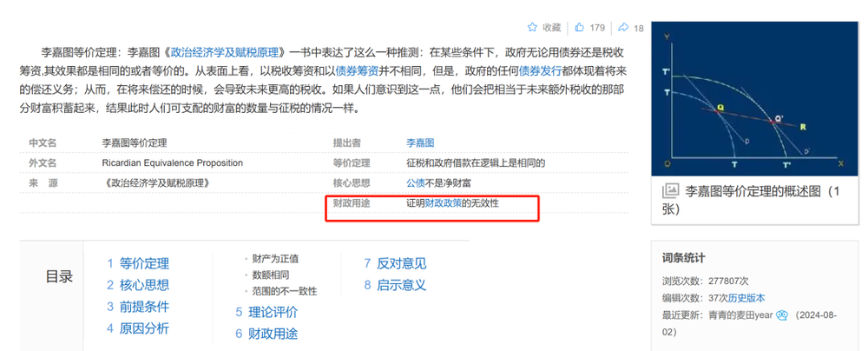This screenshot has width=868, height=351.
Task: Jump to section 2 核心思想
Action: (x=139, y=285)
